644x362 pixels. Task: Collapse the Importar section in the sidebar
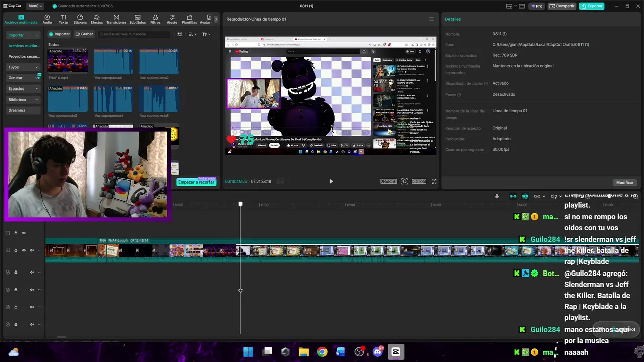point(23,35)
